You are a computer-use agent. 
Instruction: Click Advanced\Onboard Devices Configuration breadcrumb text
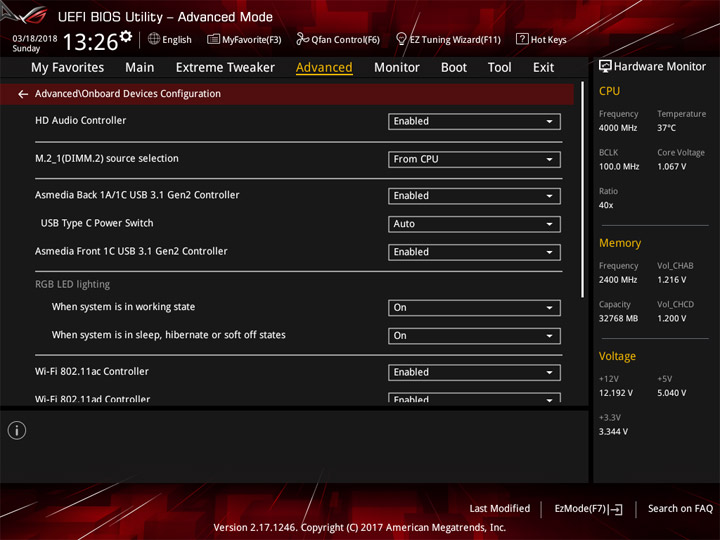(x=128, y=94)
